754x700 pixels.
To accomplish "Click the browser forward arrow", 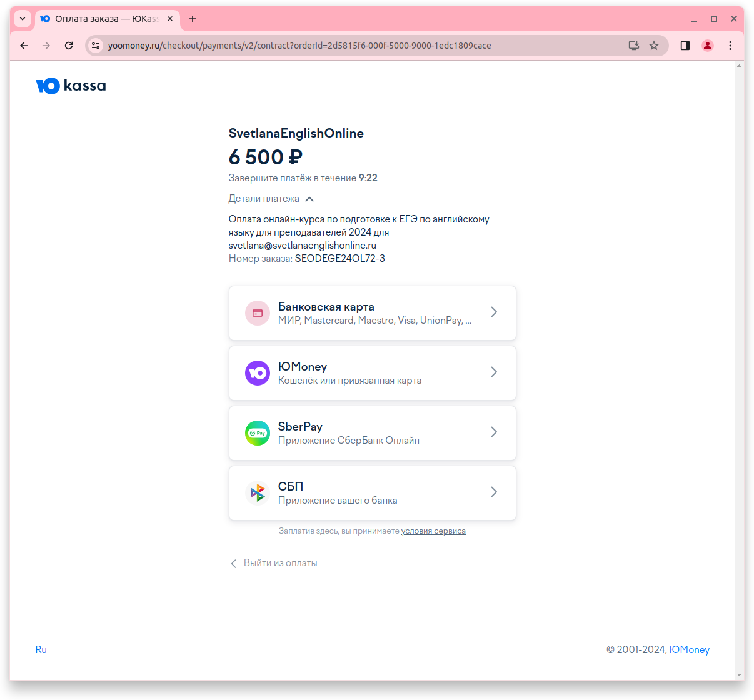I will (x=46, y=46).
